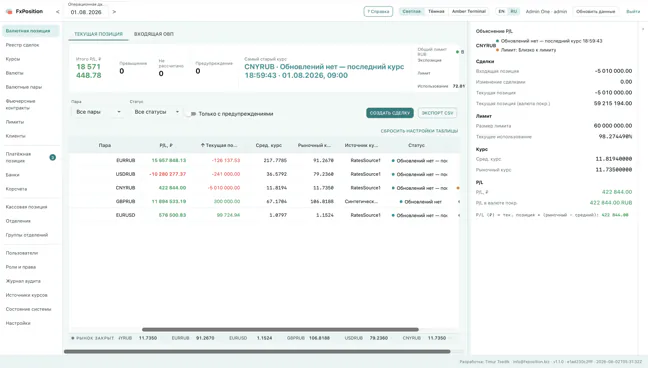Viewport: 648px width, 368px height.
Task: Click the table horizontal scrollbar
Action: [280, 330]
